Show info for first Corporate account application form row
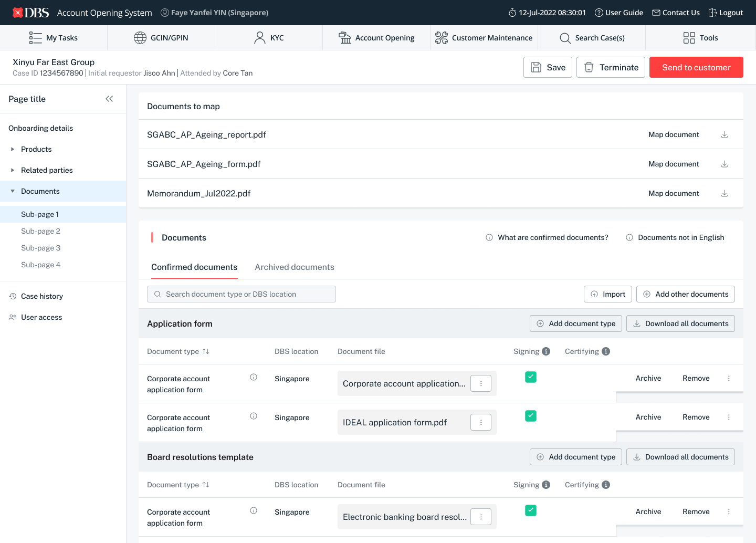 coord(254,377)
